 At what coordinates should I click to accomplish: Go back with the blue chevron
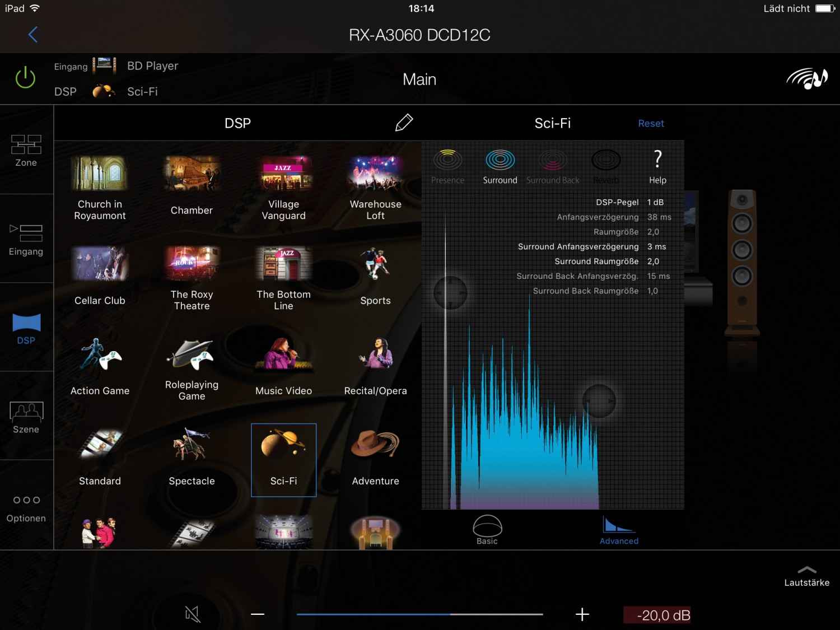pos(33,35)
